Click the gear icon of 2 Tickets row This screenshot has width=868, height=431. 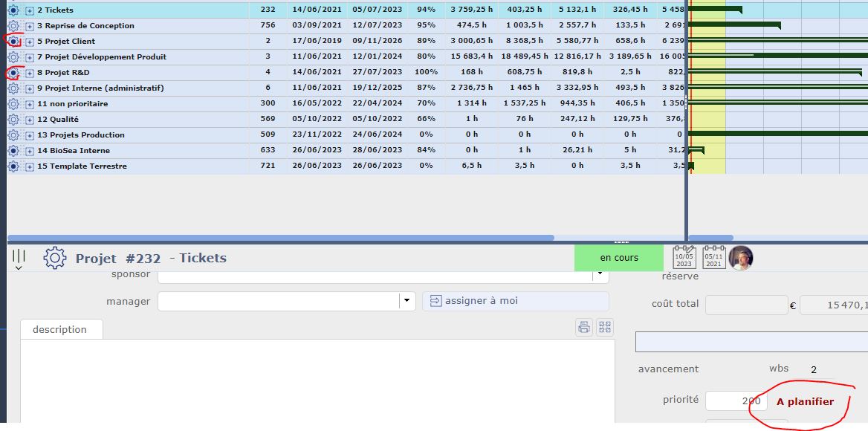click(x=13, y=10)
